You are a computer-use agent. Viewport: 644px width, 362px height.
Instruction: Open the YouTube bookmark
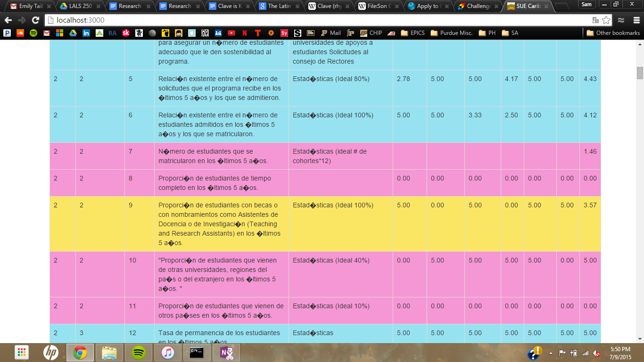coord(231,33)
